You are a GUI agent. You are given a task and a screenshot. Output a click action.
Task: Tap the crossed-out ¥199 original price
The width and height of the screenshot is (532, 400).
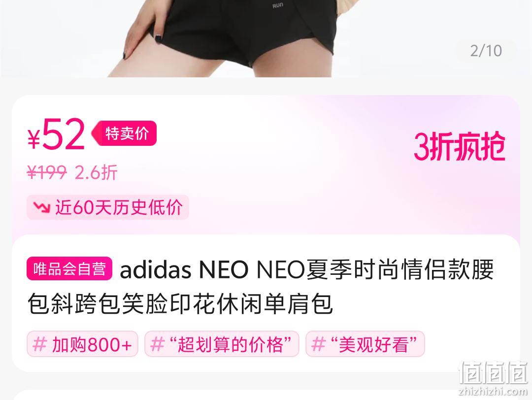point(47,172)
